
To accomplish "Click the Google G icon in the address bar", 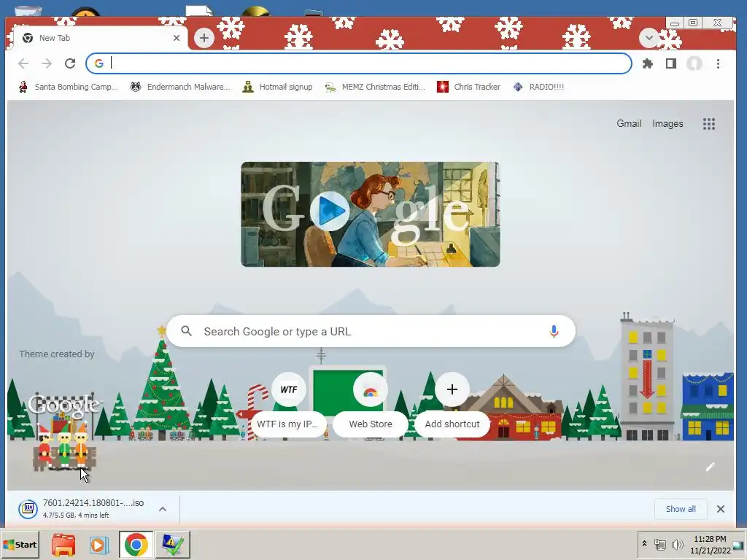I will 98,63.
